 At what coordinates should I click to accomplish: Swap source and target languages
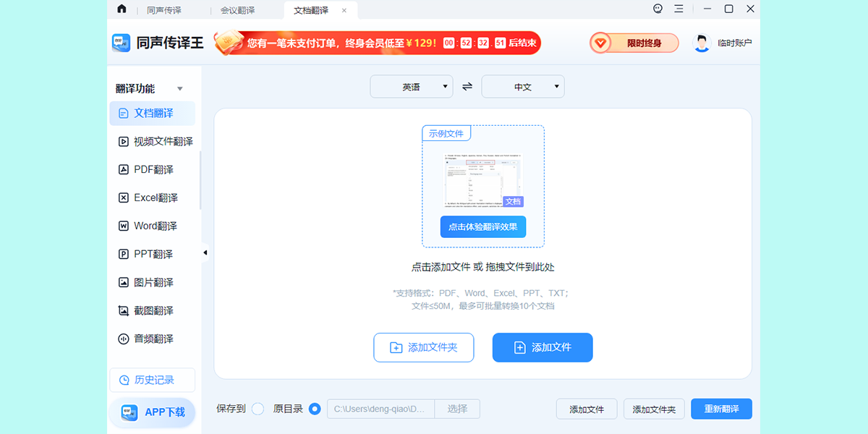[x=467, y=87]
